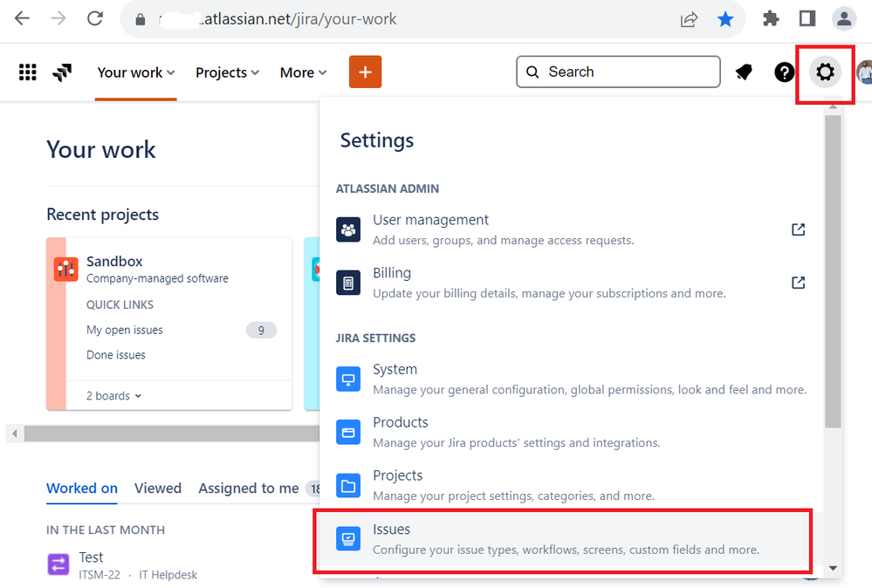
Task: Click the browser forward arrow
Action: pos(58,18)
